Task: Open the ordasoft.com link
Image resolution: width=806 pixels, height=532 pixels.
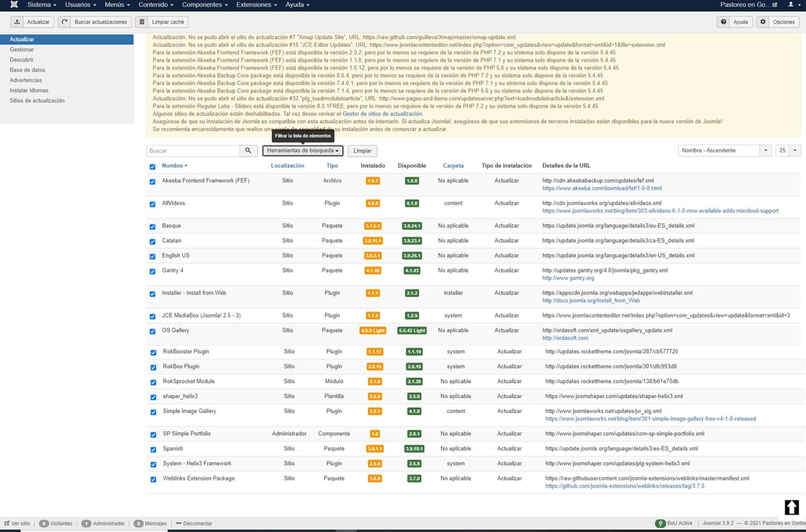Action: [x=565, y=338]
